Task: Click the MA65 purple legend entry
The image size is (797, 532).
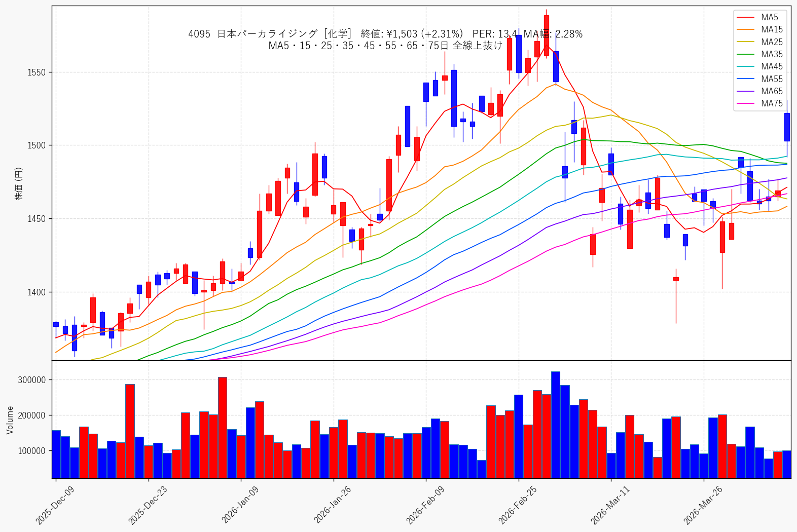Action: [x=760, y=91]
